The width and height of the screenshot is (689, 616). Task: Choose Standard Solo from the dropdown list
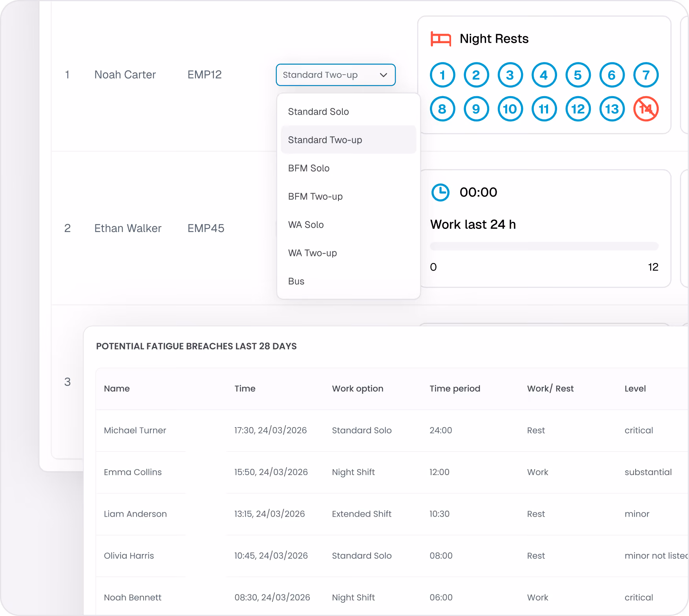(349, 112)
